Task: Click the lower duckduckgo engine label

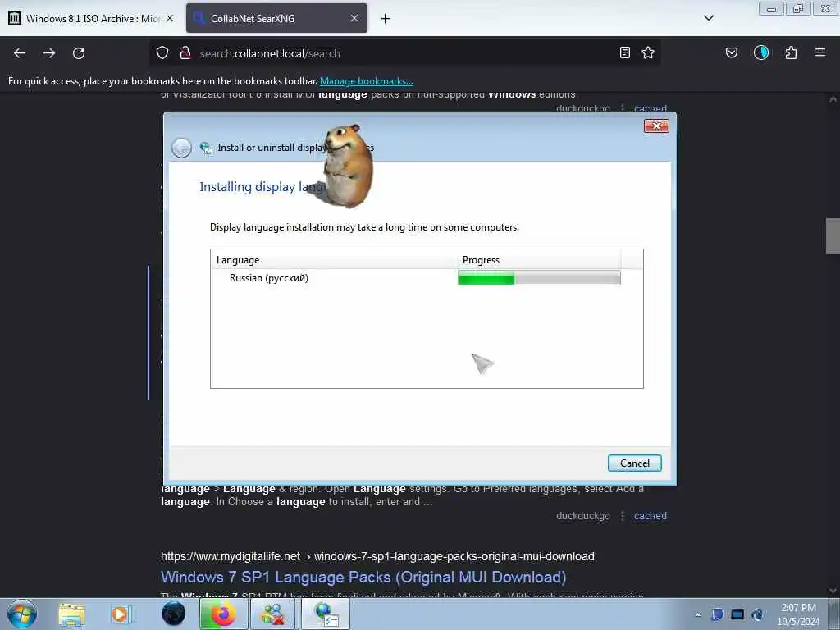Action: (583, 516)
